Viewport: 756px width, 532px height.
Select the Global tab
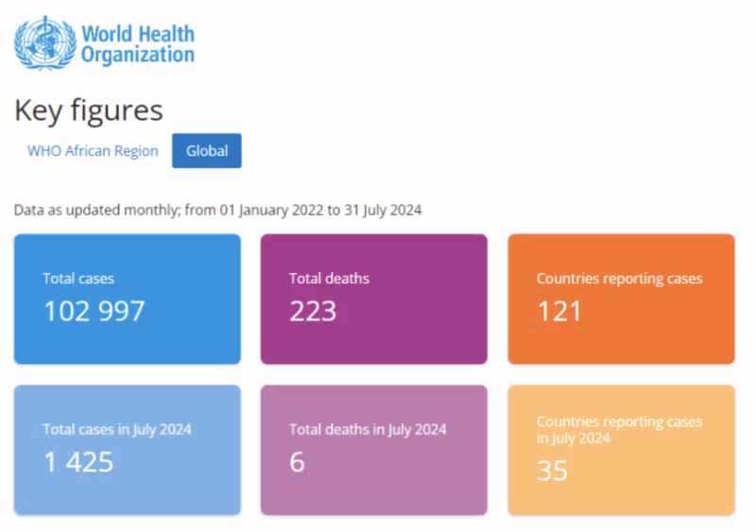click(x=206, y=151)
